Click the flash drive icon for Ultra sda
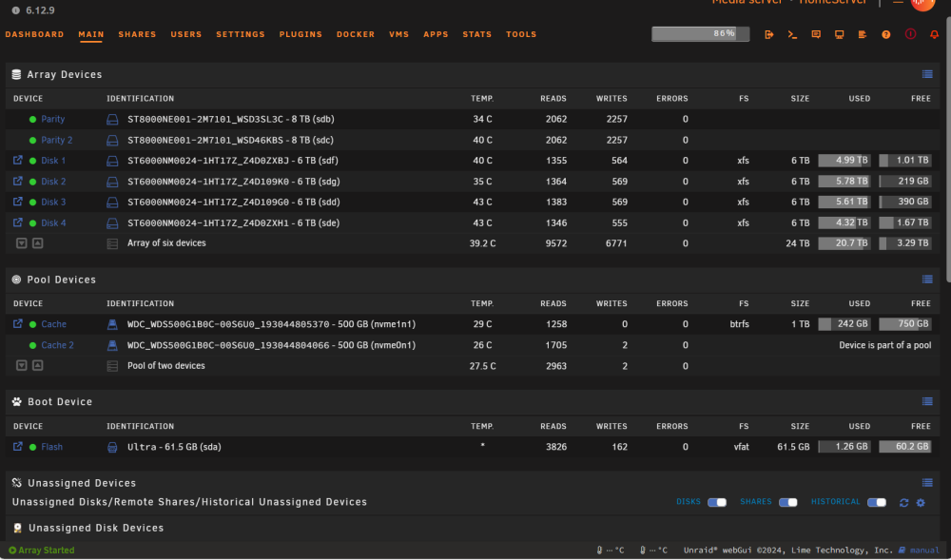Screen dimensions: 951x560 (x=112, y=447)
